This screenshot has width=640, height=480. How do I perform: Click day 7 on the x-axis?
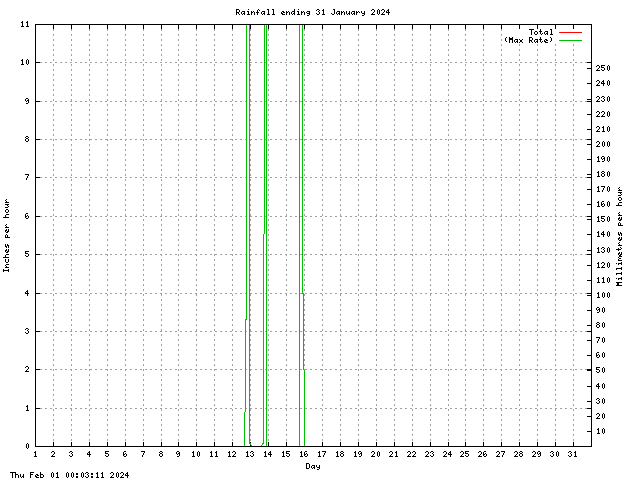[143, 454]
